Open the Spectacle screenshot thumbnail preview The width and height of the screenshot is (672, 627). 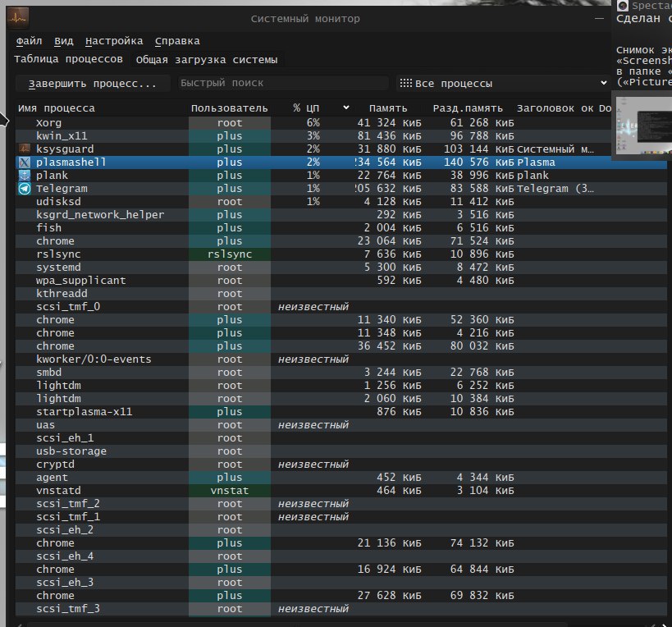644,126
